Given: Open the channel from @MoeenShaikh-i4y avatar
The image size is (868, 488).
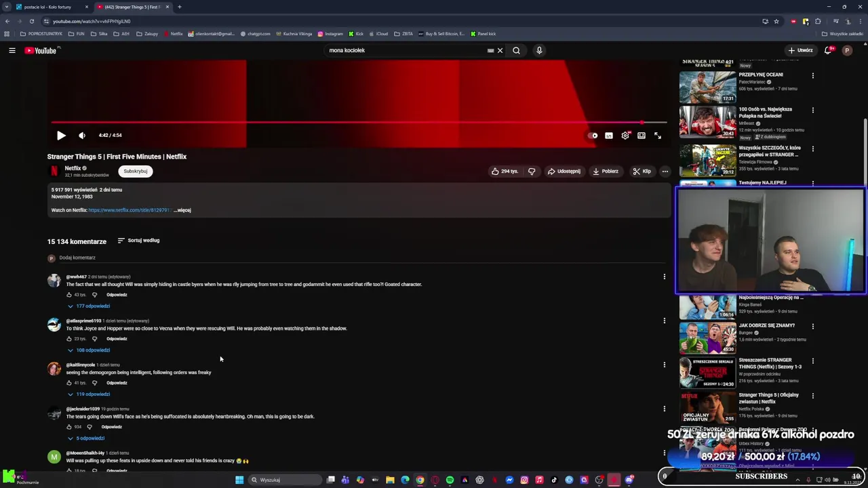Looking at the screenshot, I should (54, 456).
